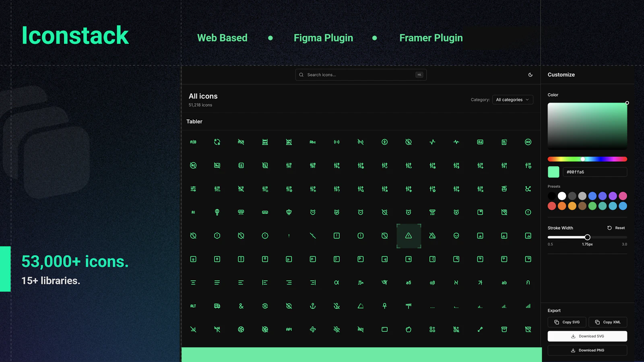Select the Korean alphabet icon
The image size is (644, 362).
point(480,283)
